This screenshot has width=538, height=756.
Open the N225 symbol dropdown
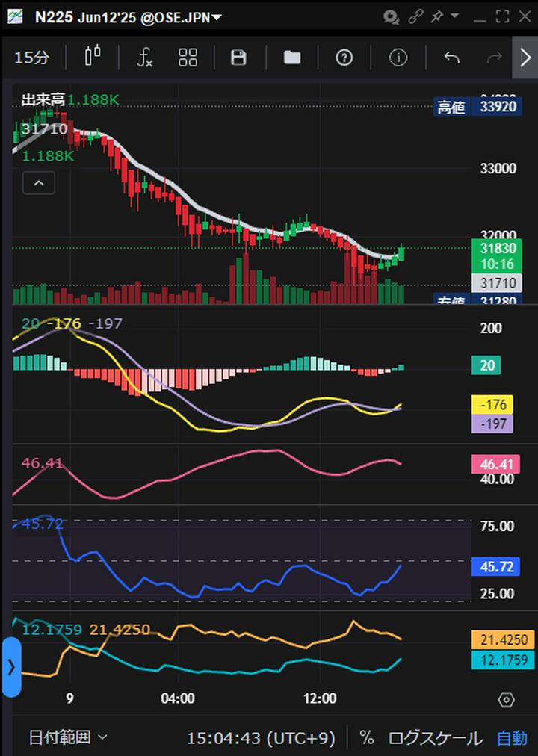coord(127,17)
